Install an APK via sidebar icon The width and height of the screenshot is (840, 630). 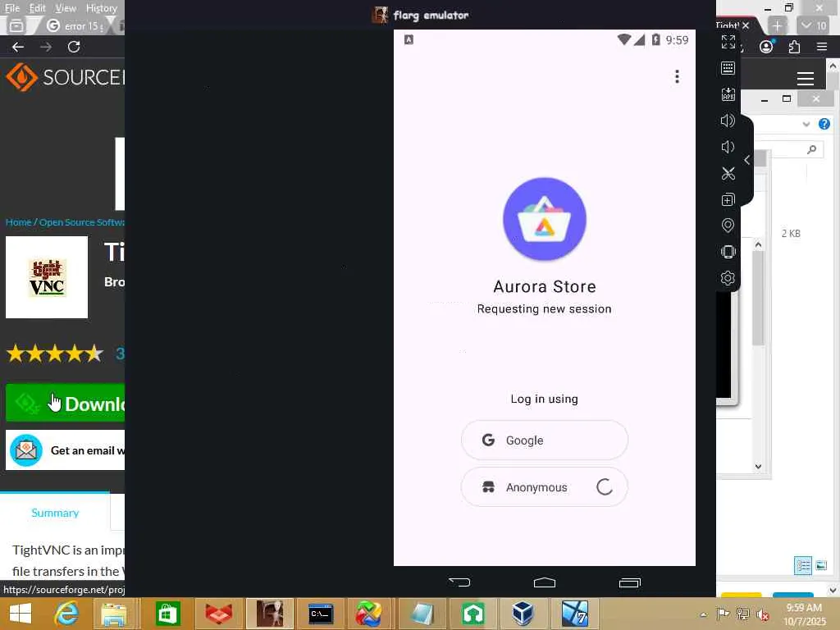(x=728, y=94)
